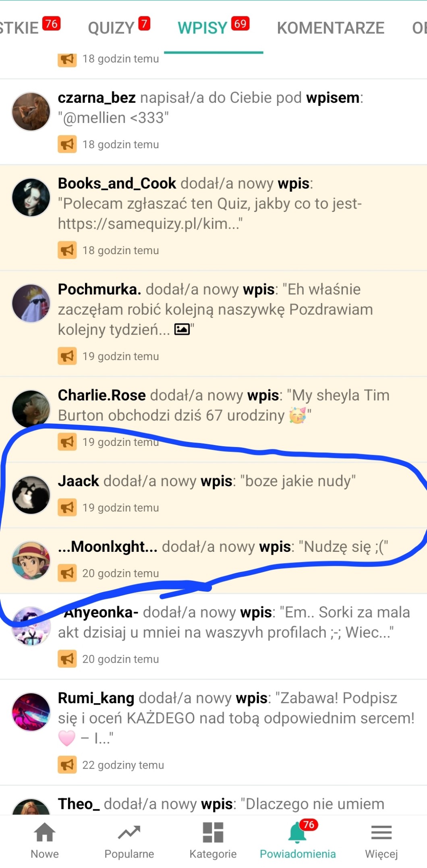Viewport: 427px width, 868px height.
Task: Tap the image icon in Pochmurka.'s post
Action: (x=182, y=329)
